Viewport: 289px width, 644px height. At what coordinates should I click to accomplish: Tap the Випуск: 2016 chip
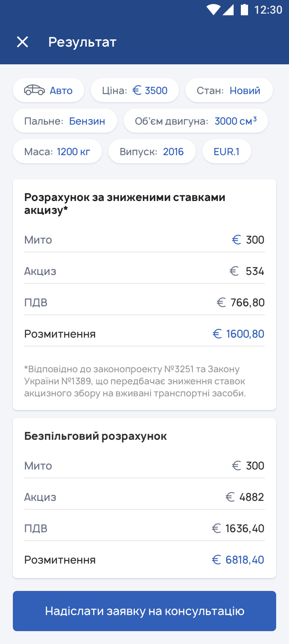tap(152, 152)
